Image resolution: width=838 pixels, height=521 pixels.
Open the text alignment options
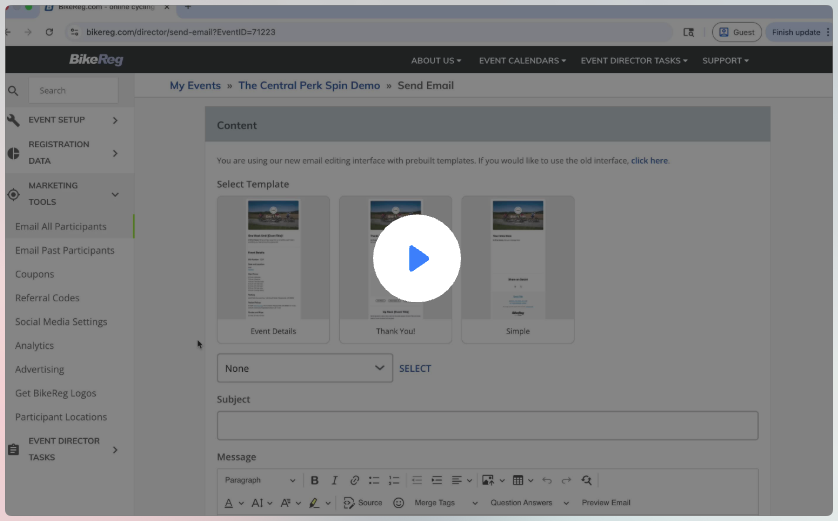click(462, 480)
